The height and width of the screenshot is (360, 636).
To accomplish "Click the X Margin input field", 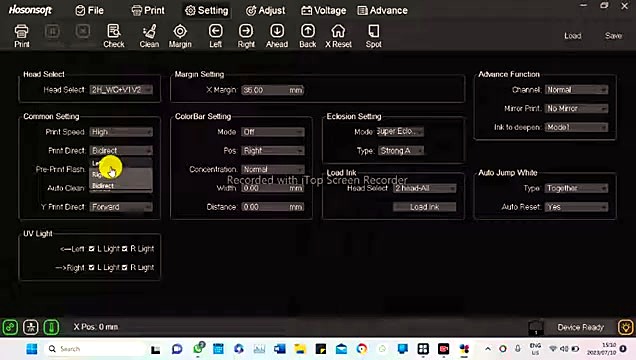I will (x=273, y=90).
